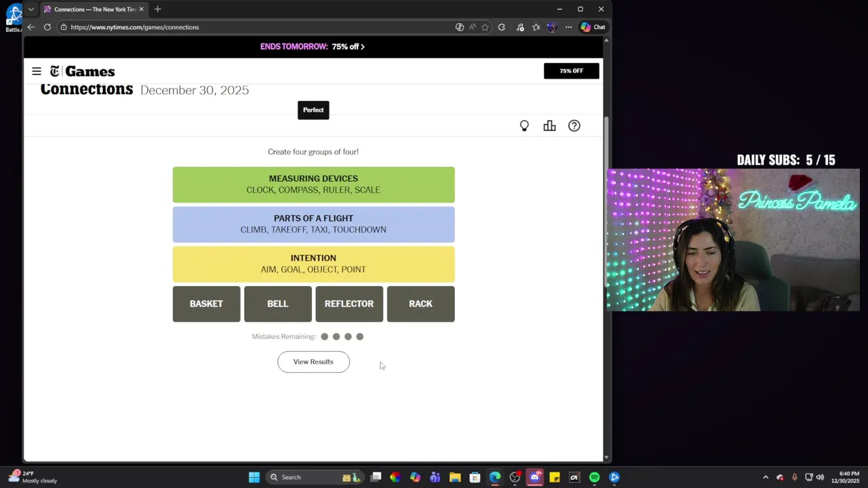This screenshot has height=488, width=868.
Task: Click the Perfect toast message
Action: (x=313, y=110)
